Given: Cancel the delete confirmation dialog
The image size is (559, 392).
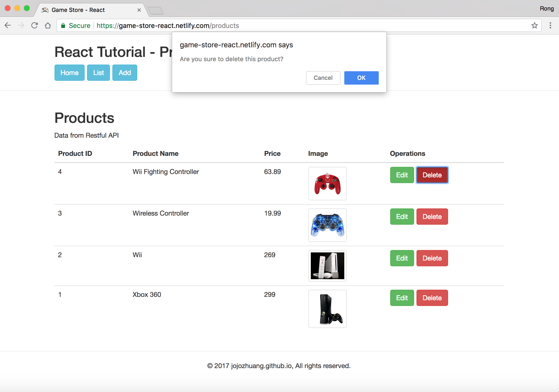Looking at the screenshot, I should click(323, 78).
